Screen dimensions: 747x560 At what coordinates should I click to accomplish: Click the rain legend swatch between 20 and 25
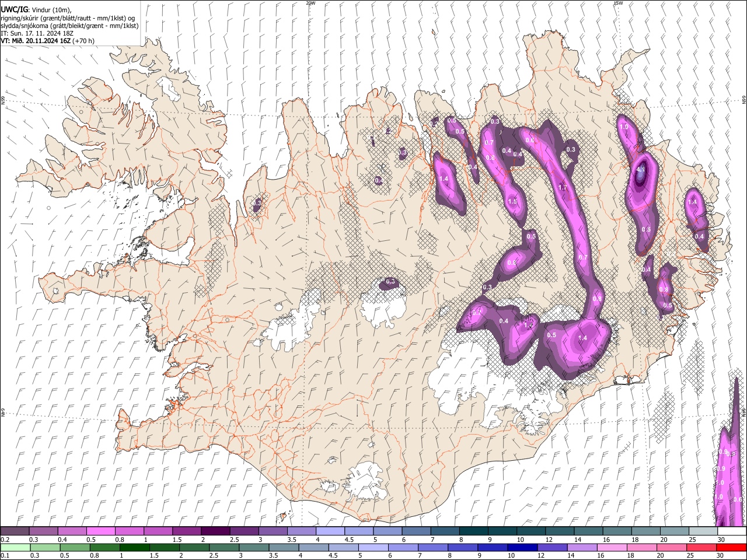coord(671,547)
